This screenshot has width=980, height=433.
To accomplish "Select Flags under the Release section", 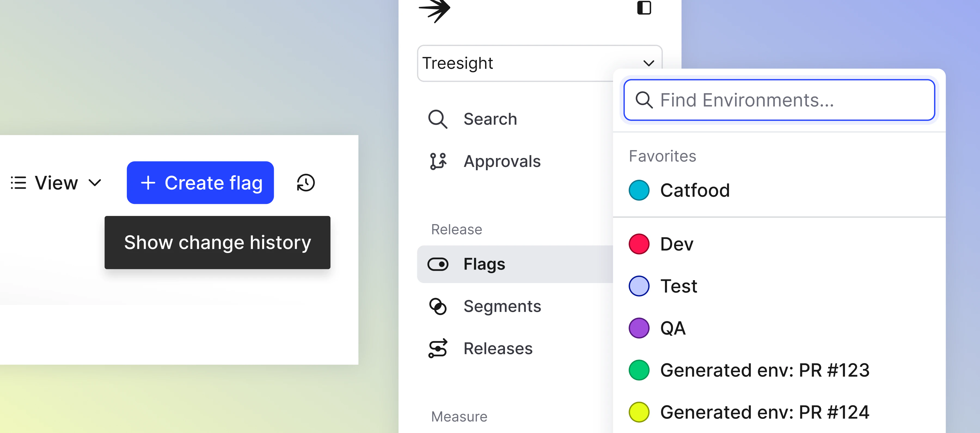I will tap(484, 264).
